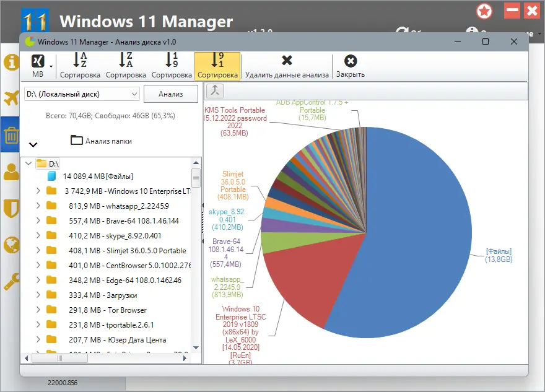545x392 pixels.
Task: Open Information section in main window sidebar
Action: point(11,62)
